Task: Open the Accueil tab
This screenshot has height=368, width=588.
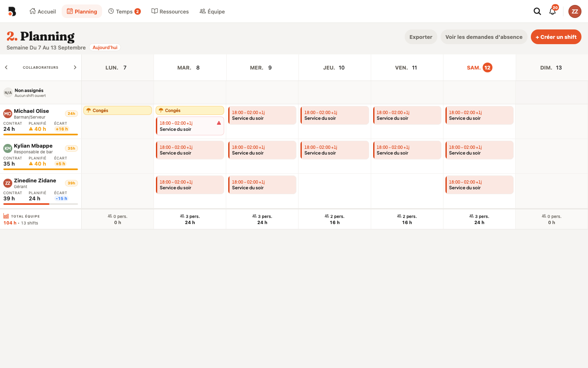Action: pyautogui.click(x=42, y=11)
